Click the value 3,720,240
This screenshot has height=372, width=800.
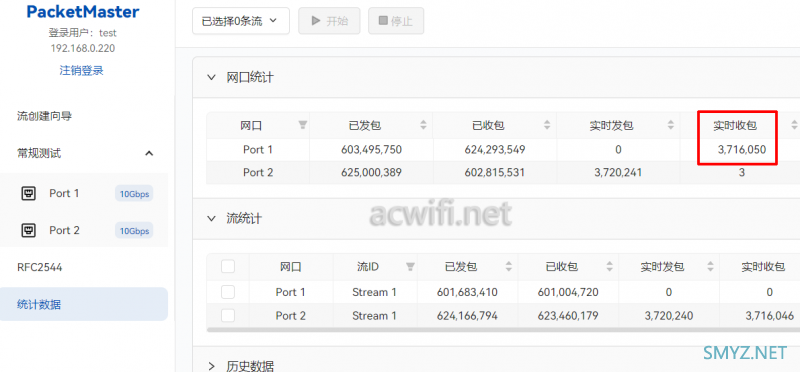click(x=669, y=316)
